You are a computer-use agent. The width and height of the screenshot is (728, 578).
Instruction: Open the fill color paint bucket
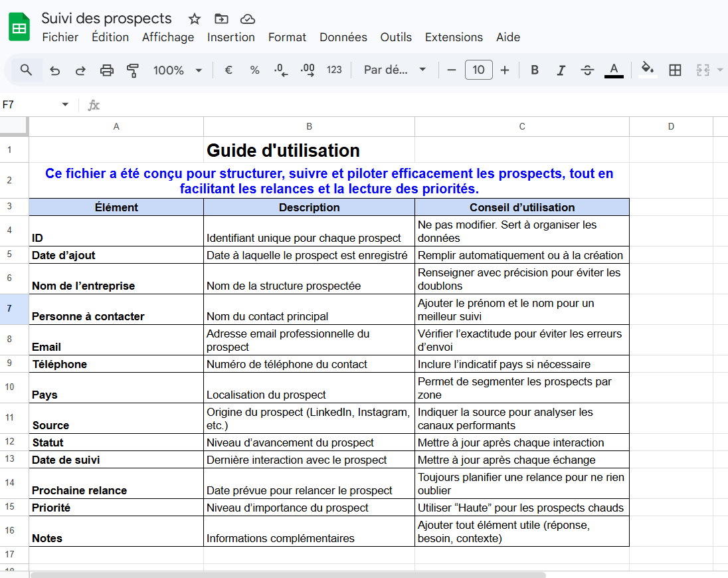pyautogui.click(x=647, y=69)
